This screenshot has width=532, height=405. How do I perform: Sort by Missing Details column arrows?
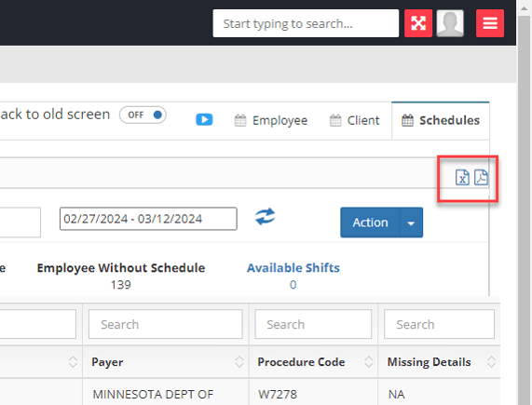491,362
